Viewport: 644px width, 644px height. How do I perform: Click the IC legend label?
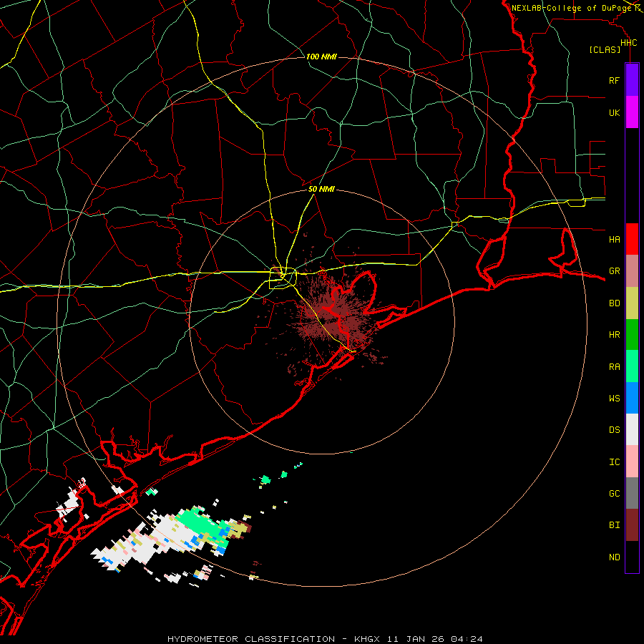614,462
